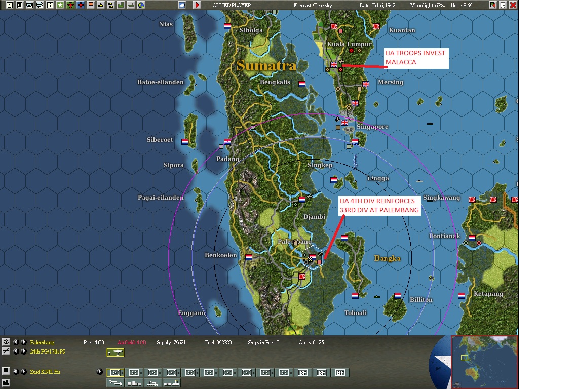Click the Dutch flag base at Benkoelen
Screen dimensions: 576x392
click(x=249, y=257)
